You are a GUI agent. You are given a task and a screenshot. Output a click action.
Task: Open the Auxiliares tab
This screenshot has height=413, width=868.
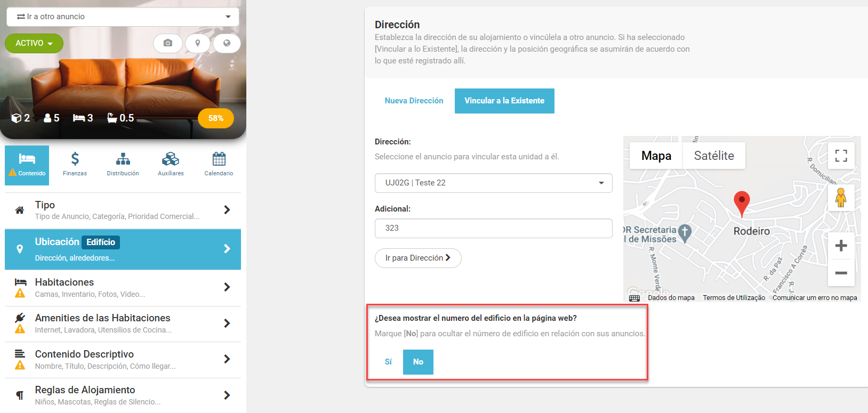coord(171,165)
